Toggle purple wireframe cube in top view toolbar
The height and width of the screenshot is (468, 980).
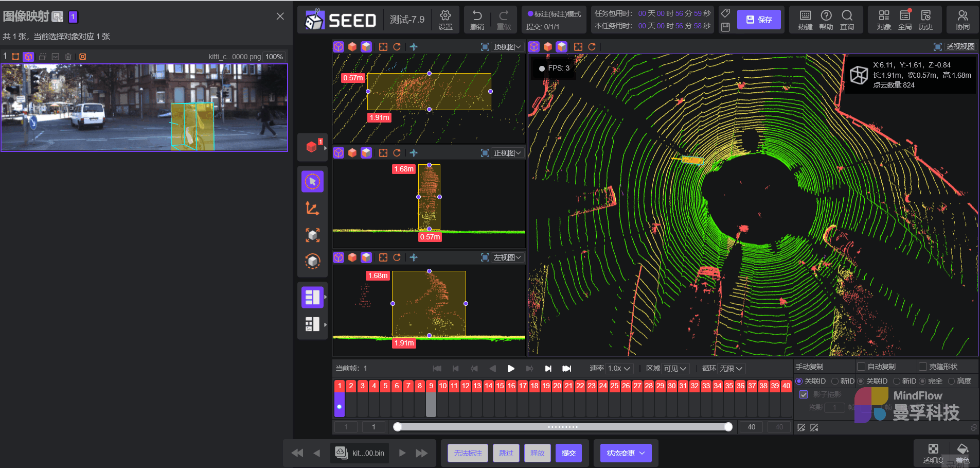(338, 47)
